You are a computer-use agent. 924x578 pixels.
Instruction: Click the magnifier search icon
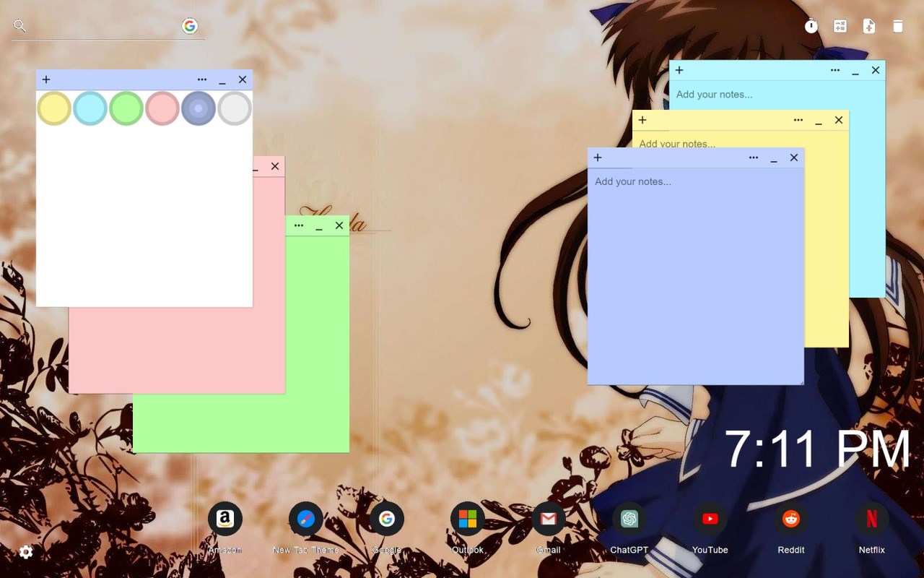point(20,26)
